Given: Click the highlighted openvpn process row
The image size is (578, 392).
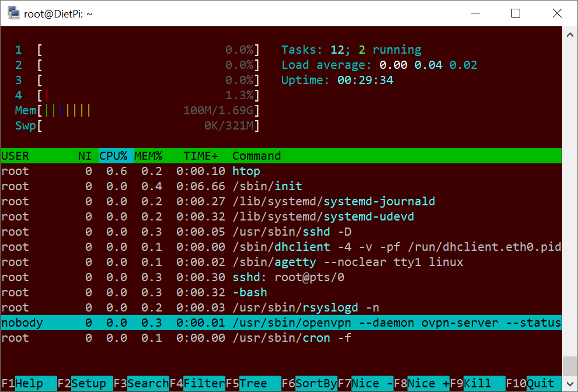Looking at the screenshot, I should [281, 323].
